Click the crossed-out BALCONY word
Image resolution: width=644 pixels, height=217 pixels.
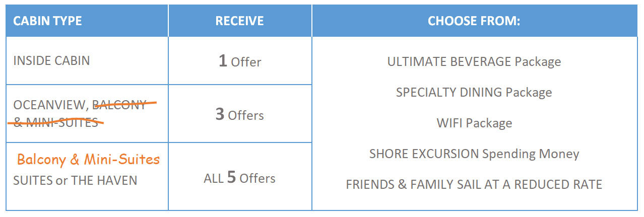point(120,105)
